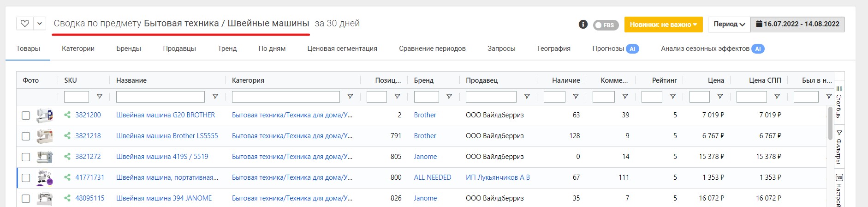868x207 pixels.
Task: Add subject to favorites with heart icon
Action: [25, 24]
